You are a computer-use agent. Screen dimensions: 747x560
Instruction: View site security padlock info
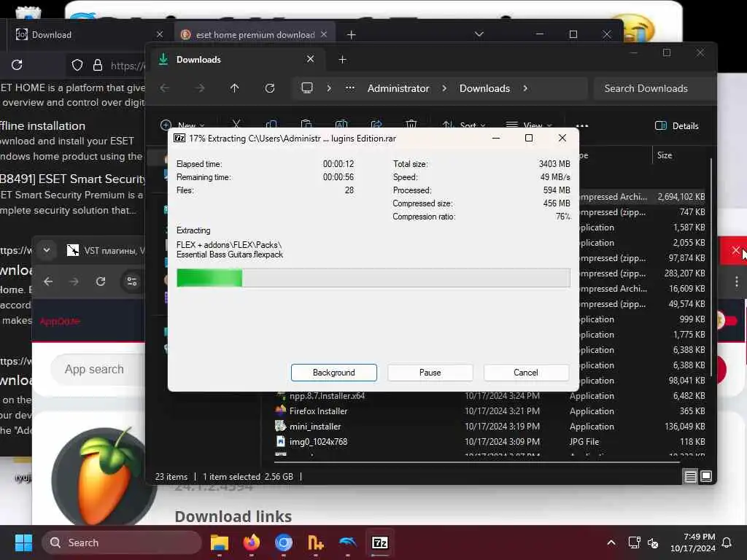[x=98, y=65]
